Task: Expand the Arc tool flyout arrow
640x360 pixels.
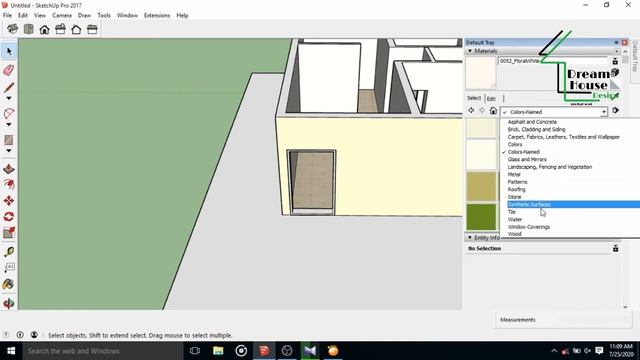Action: click(x=9, y=124)
